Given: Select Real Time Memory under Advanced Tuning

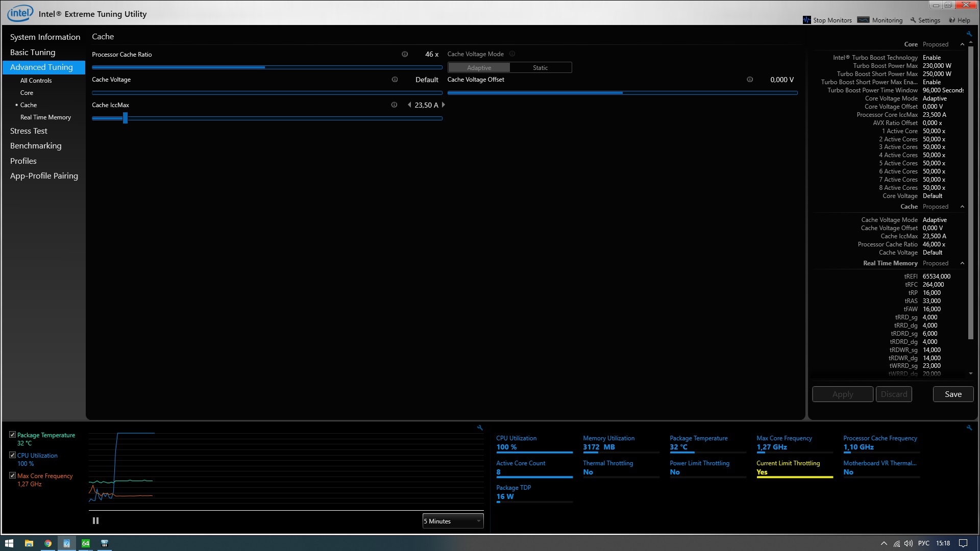Looking at the screenshot, I should pos(45,117).
